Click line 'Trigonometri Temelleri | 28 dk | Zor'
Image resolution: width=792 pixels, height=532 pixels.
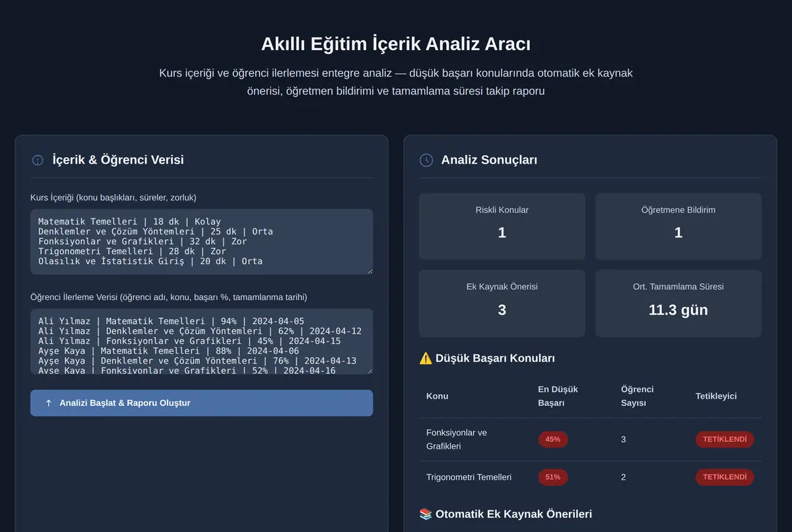tap(132, 251)
